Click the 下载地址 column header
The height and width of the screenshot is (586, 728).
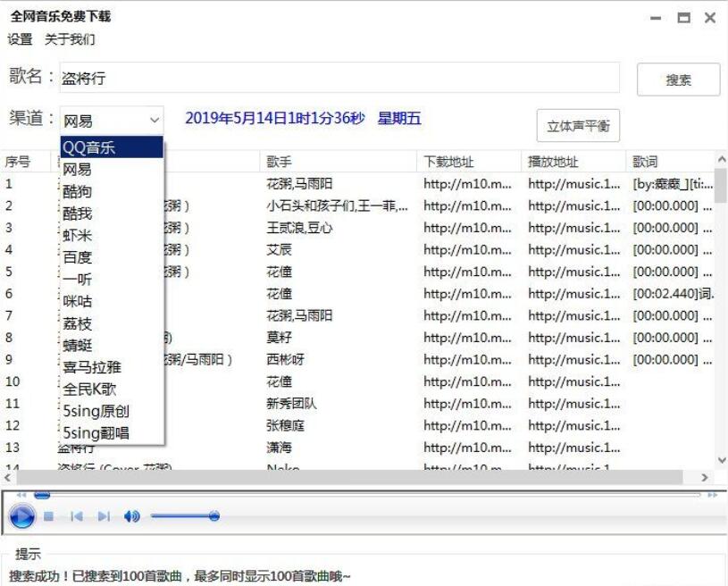pos(469,162)
